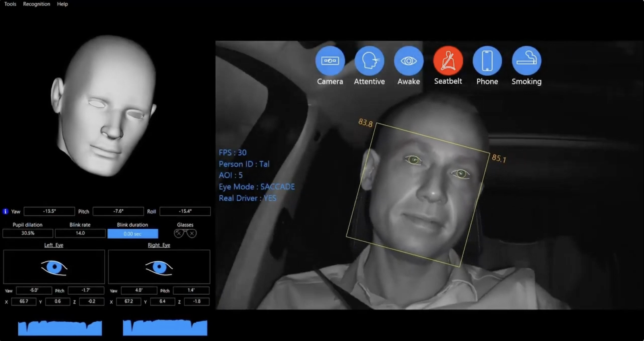Image resolution: width=644 pixels, height=341 pixels.
Task: Click the Smoking detection icon
Action: pos(526,61)
